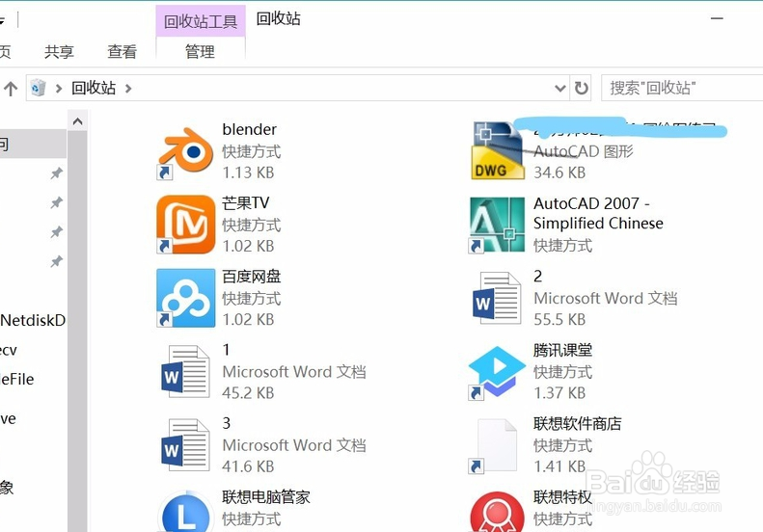This screenshot has width=763, height=532.
Task: Click the AutoCAD 2007 - Simplified Chinese name
Action: pos(598,213)
